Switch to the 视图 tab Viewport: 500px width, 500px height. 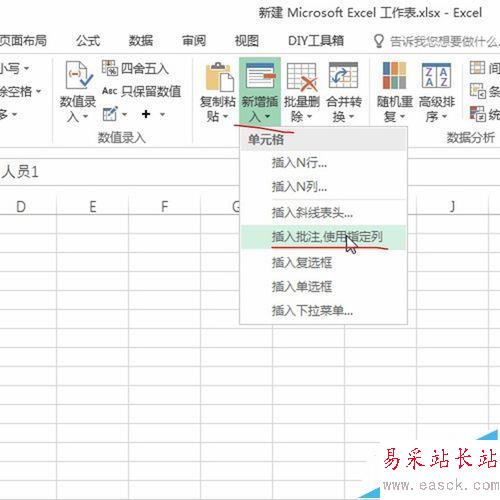tap(247, 41)
